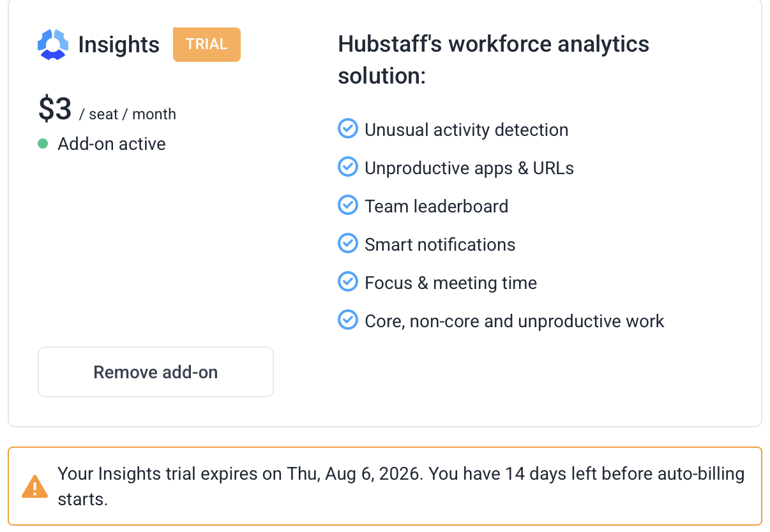Click the Team leaderboard feature text
770x532 pixels.
(x=437, y=206)
